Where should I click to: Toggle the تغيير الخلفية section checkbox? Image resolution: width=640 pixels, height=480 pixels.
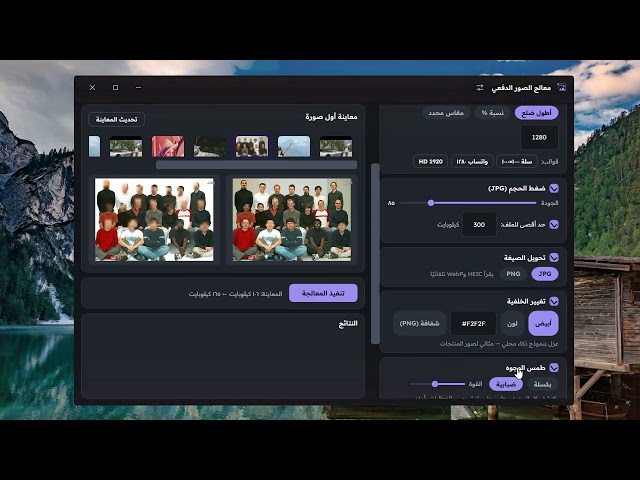point(554,301)
